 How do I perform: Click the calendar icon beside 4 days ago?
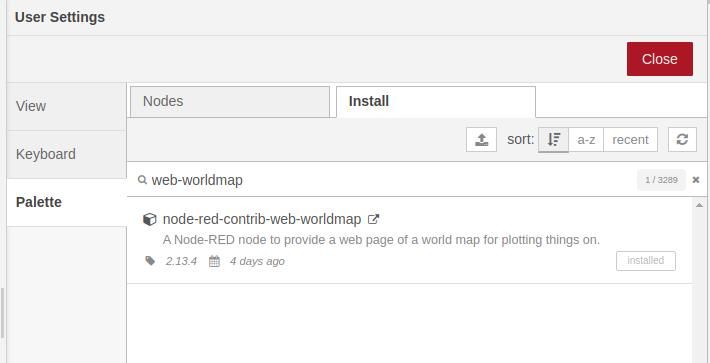[x=214, y=261]
